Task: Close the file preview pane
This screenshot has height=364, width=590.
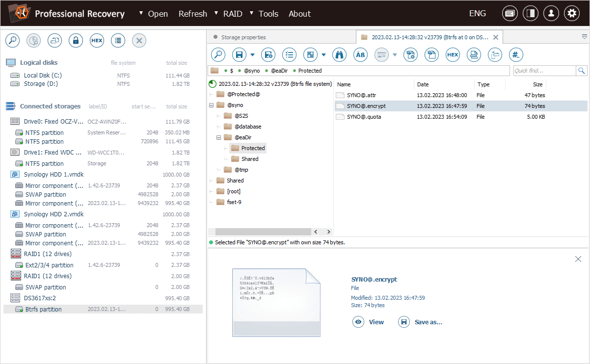Action: coord(578,259)
